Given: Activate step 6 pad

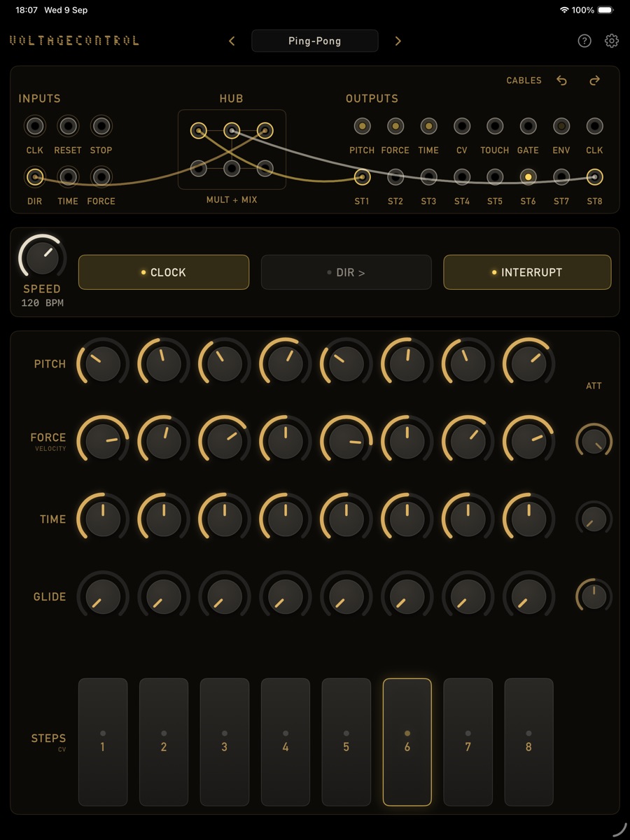Looking at the screenshot, I should click(407, 742).
